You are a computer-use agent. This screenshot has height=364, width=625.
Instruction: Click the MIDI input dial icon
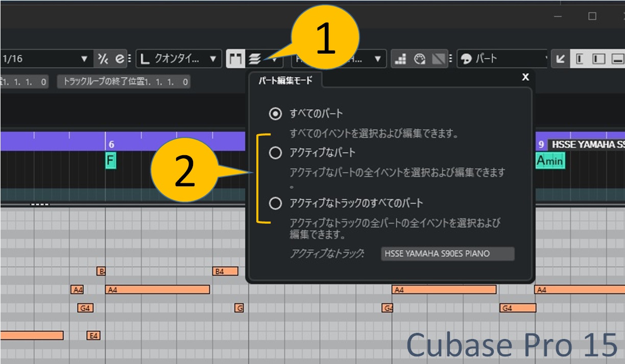click(x=420, y=59)
